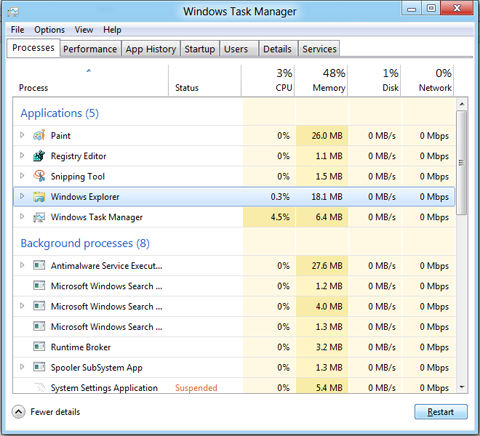Open the Help menu

[112, 30]
